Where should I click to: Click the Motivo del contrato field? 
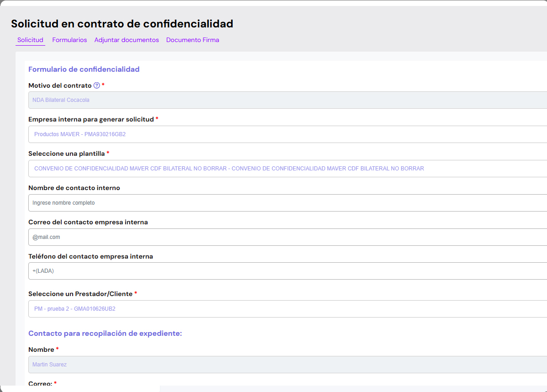point(274,100)
